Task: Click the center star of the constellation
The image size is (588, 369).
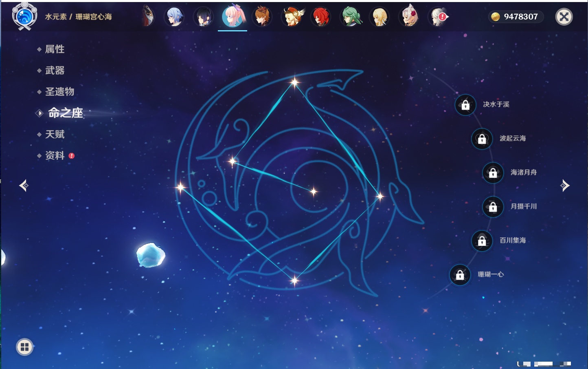Action: [314, 191]
